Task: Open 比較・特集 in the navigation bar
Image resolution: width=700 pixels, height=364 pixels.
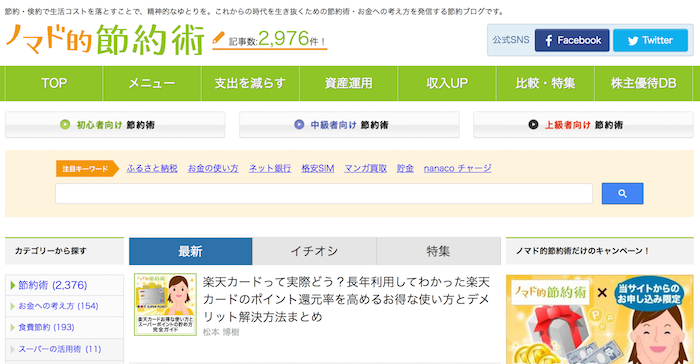Action: [545, 83]
